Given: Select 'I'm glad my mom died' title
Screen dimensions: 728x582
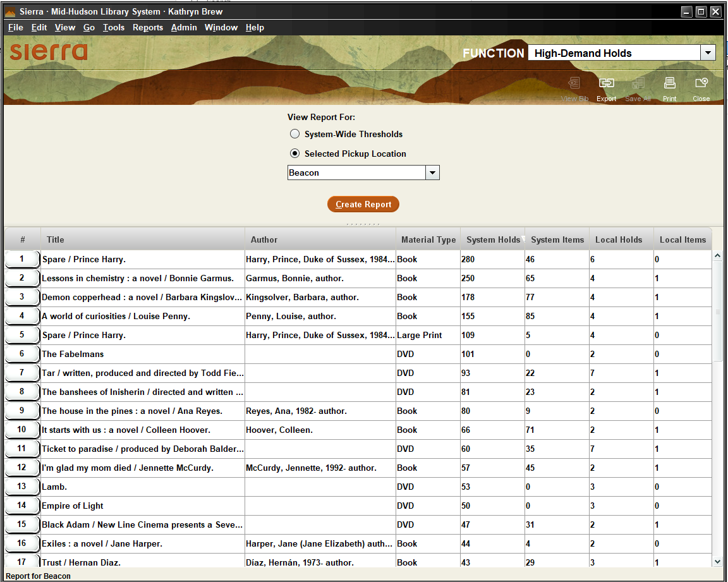Looking at the screenshot, I should [143, 468].
